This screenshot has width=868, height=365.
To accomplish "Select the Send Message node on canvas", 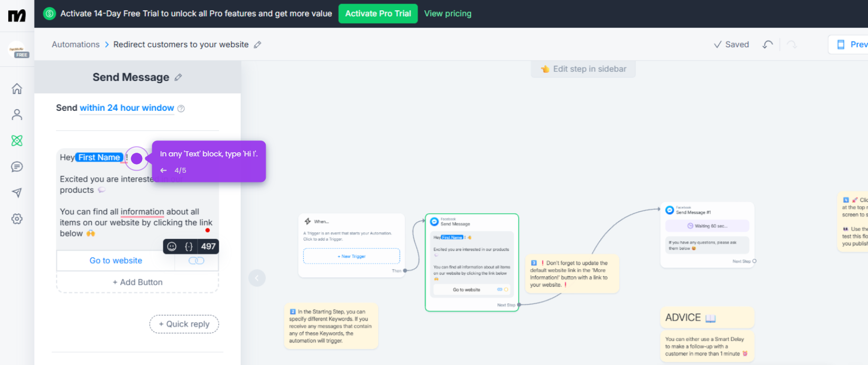I will pyautogui.click(x=472, y=262).
